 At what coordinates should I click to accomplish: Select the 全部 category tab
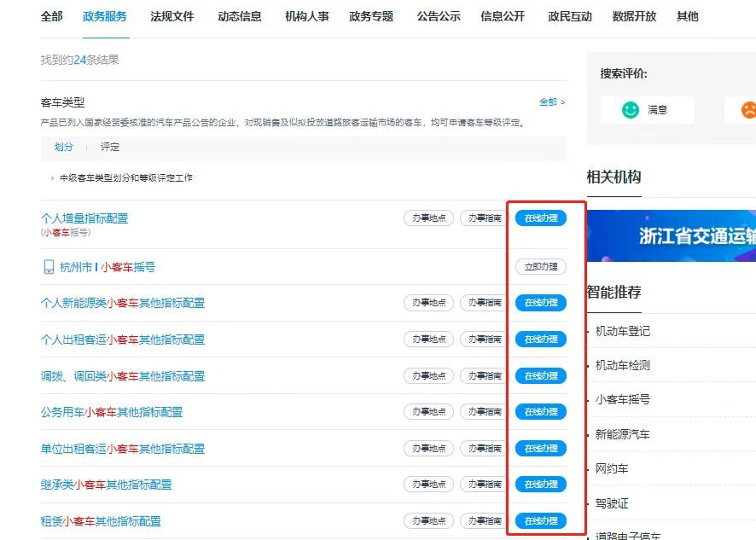point(52,16)
